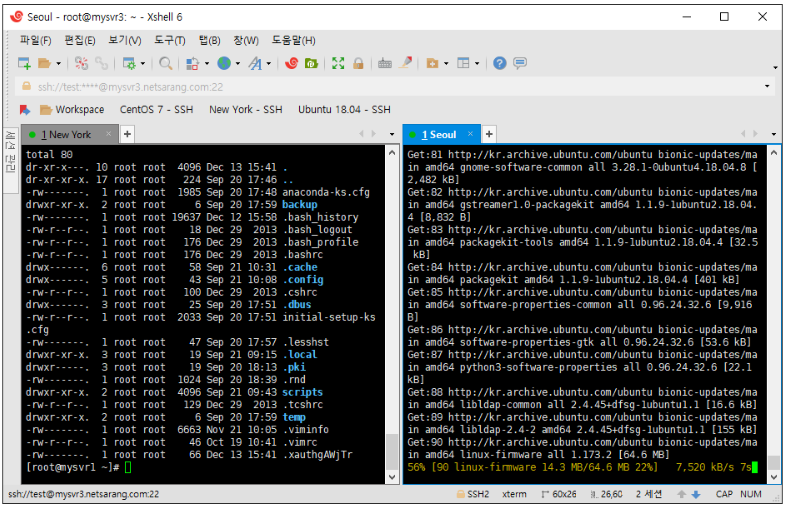Open the 편집(E) menu
Screen dimensions: 788x512
(x=80, y=41)
